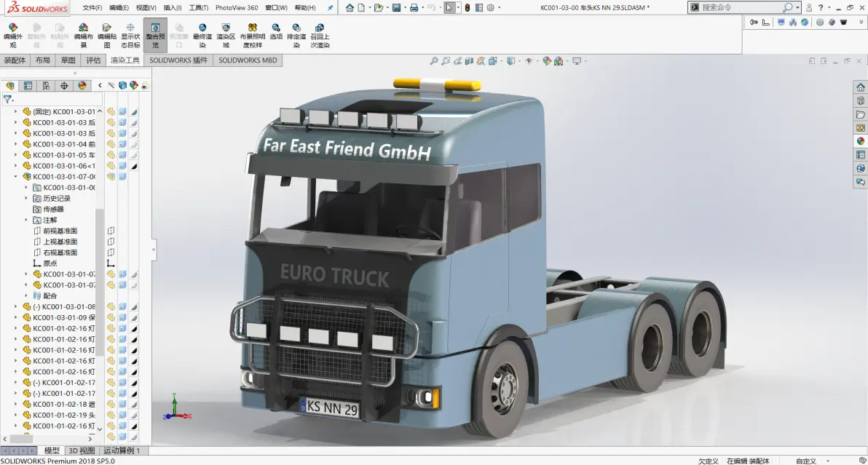Expand the KC001-03-01-04 tree node
The width and height of the screenshot is (868, 465).
15,144
